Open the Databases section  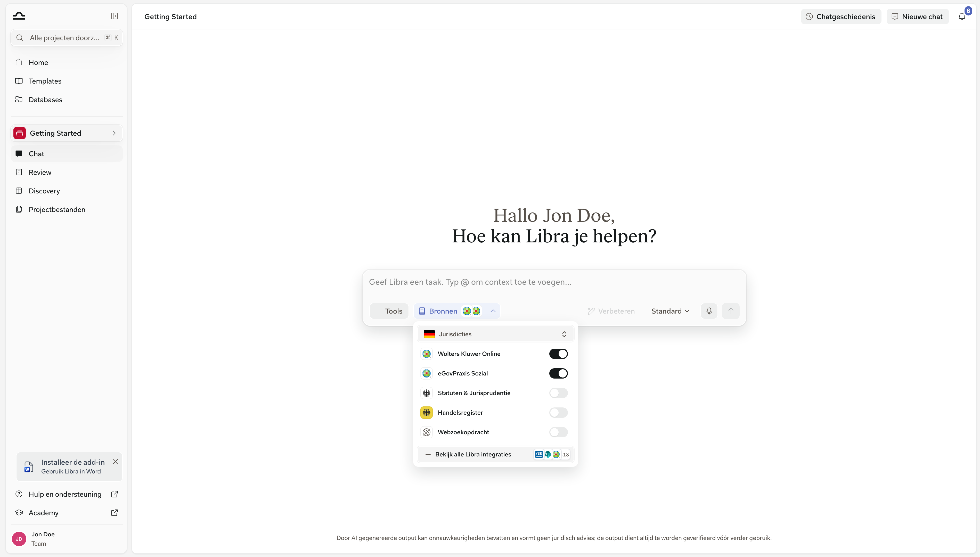coord(67,100)
